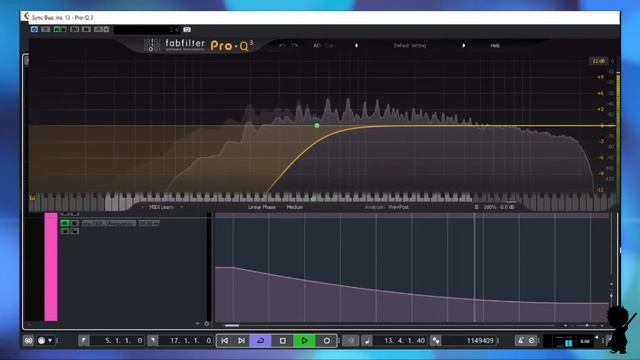Click the Copy state button
This screenshot has height=360, width=640.
(330, 46)
